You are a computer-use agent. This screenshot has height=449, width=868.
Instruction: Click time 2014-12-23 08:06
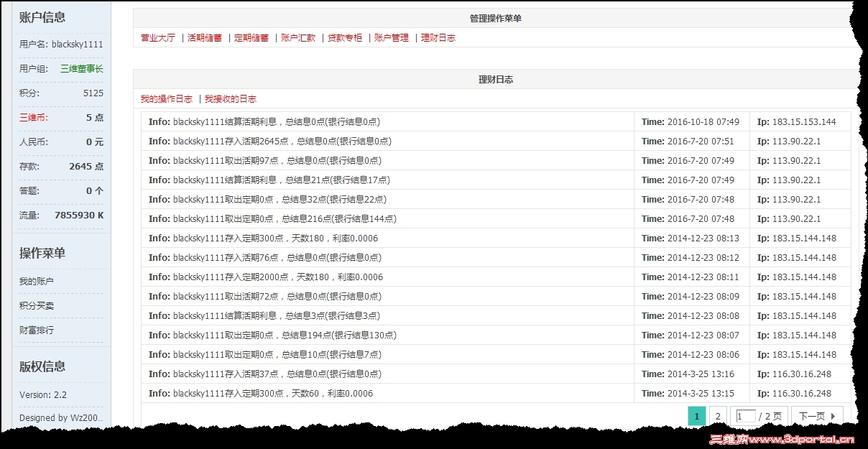tap(703, 355)
